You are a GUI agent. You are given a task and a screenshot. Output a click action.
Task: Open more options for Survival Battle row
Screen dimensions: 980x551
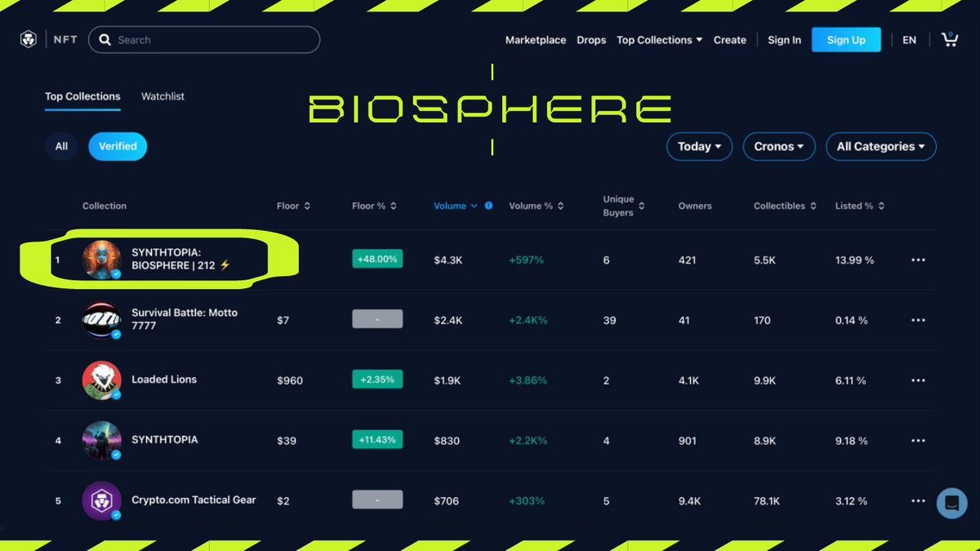[918, 320]
